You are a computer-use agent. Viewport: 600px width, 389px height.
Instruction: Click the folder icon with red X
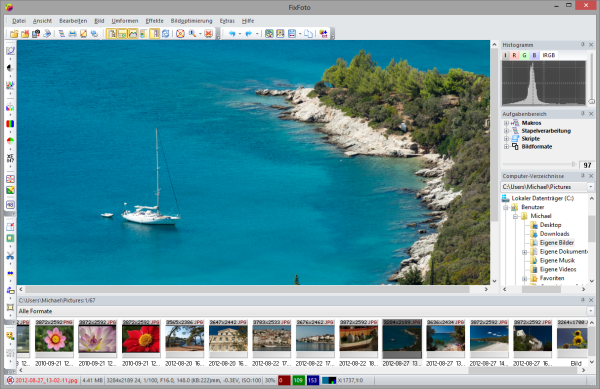[25, 34]
